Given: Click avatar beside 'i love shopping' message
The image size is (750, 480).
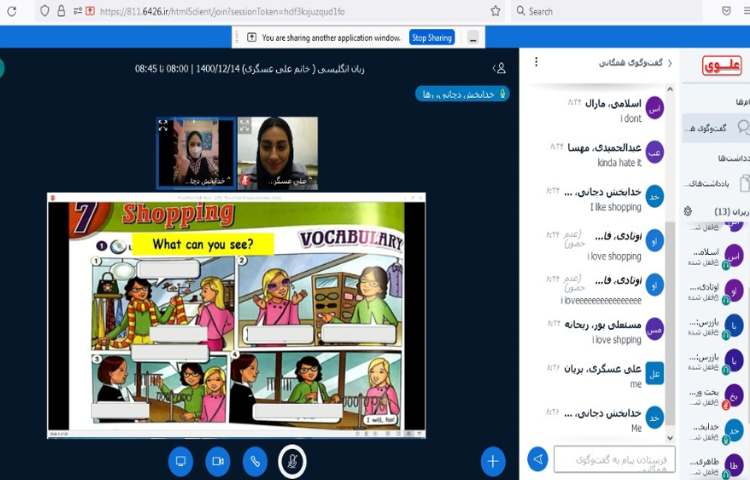Looking at the screenshot, I should (654, 241).
